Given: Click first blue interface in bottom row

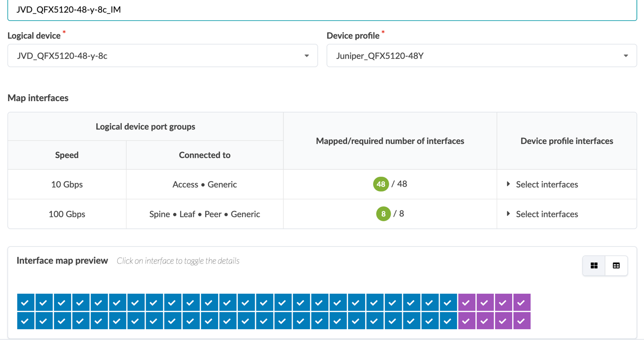Looking at the screenshot, I should (x=25, y=321).
